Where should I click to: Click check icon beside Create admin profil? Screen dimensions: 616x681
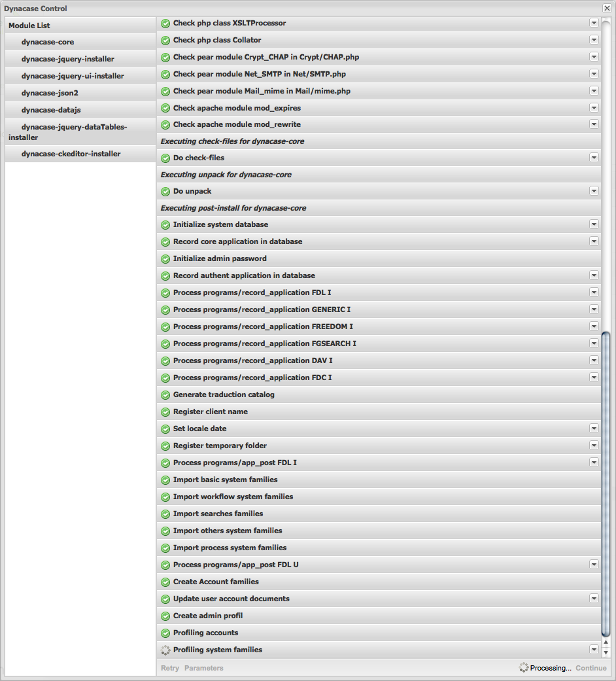click(x=165, y=616)
